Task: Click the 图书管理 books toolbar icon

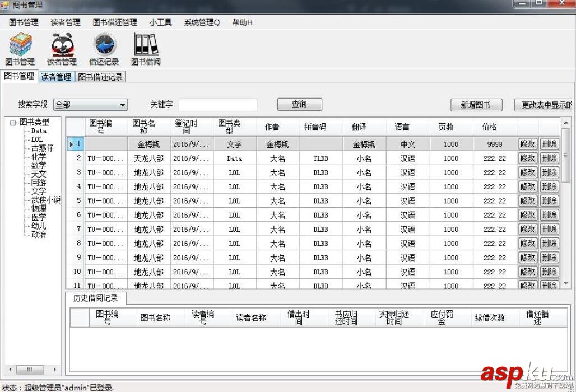Action: click(x=20, y=45)
